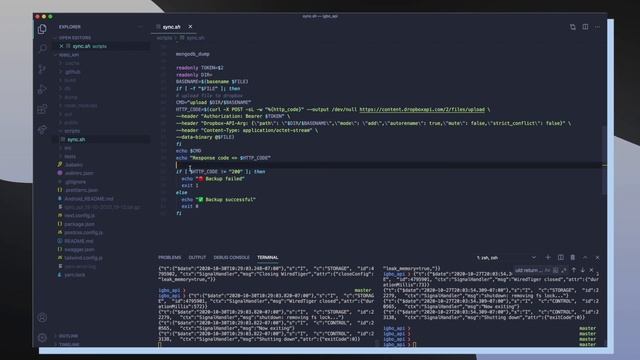Open Explorer views ellipsis menu
Image resolution: width=640 pixels, height=360 pixels.
[140, 27]
